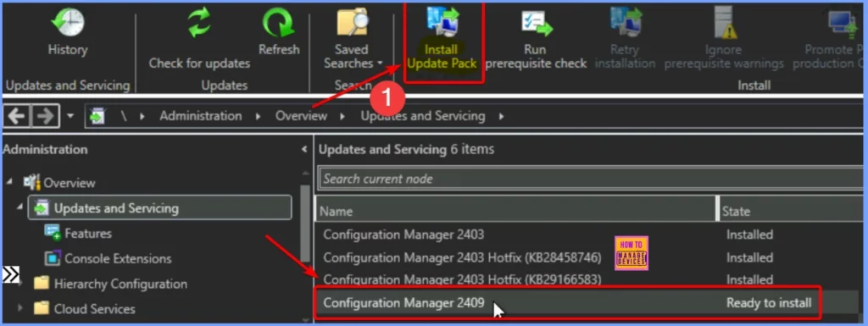Open the arrow after Updates and Servicing breadcrumb
The width and height of the screenshot is (868, 326).
point(502,117)
